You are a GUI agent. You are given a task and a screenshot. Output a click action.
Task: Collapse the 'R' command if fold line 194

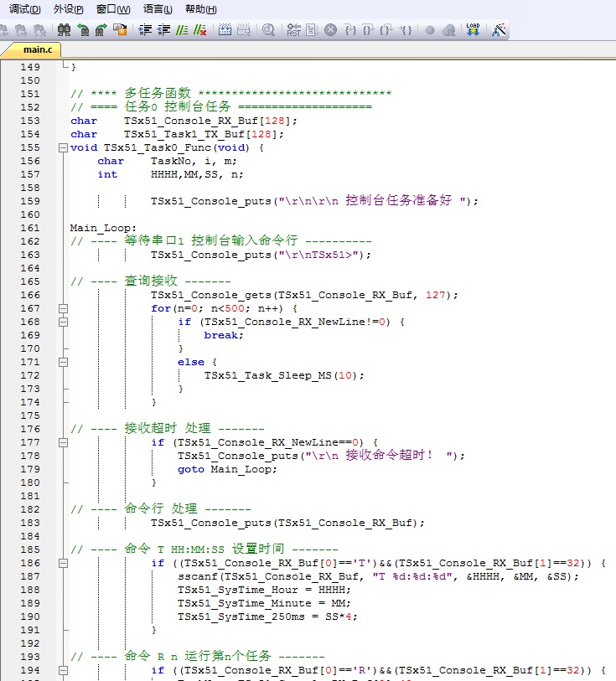[x=63, y=671]
